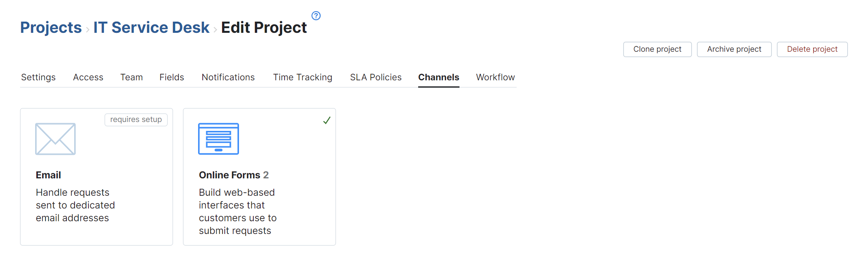
Task: Open the Projects breadcrumb link
Action: [x=51, y=27]
